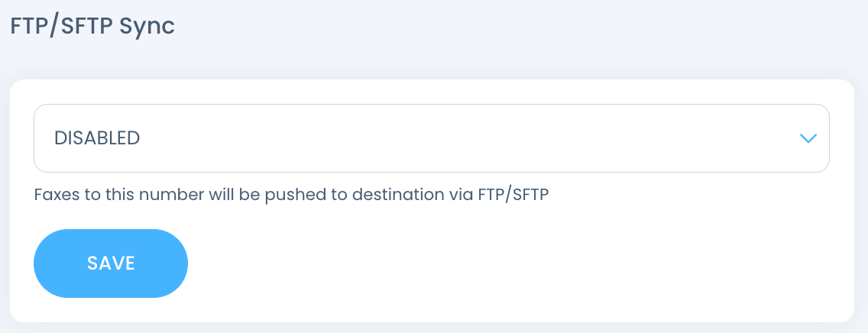This screenshot has height=333, width=868.
Task: Click the DISABLED option text
Action: coord(97,138)
